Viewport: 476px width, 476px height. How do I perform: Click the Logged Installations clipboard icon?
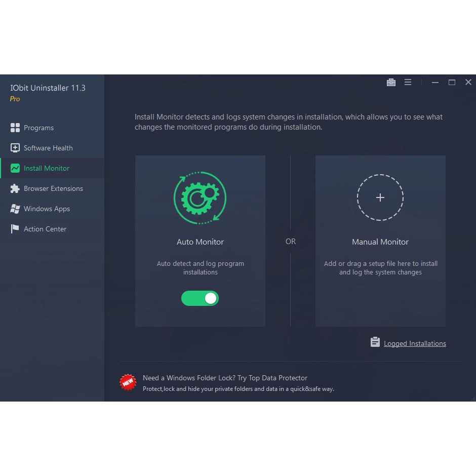click(x=375, y=342)
